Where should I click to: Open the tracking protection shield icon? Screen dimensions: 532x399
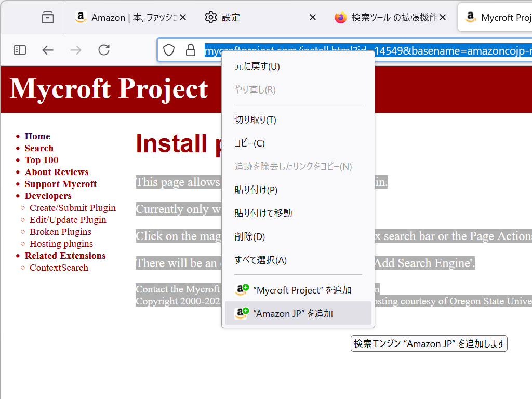pyautogui.click(x=168, y=50)
